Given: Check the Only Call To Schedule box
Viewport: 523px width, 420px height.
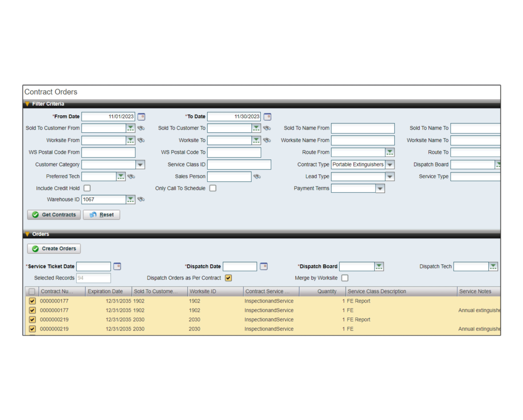Looking at the screenshot, I should pos(213,188).
